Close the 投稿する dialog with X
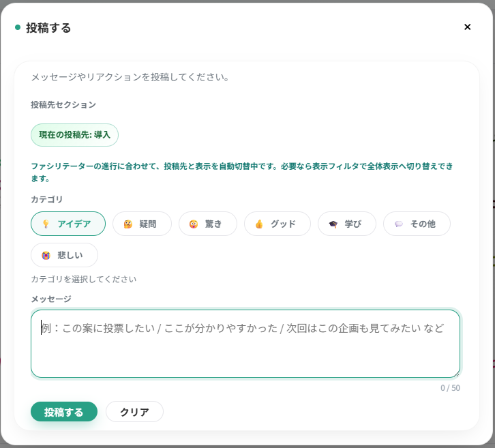 (x=467, y=27)
